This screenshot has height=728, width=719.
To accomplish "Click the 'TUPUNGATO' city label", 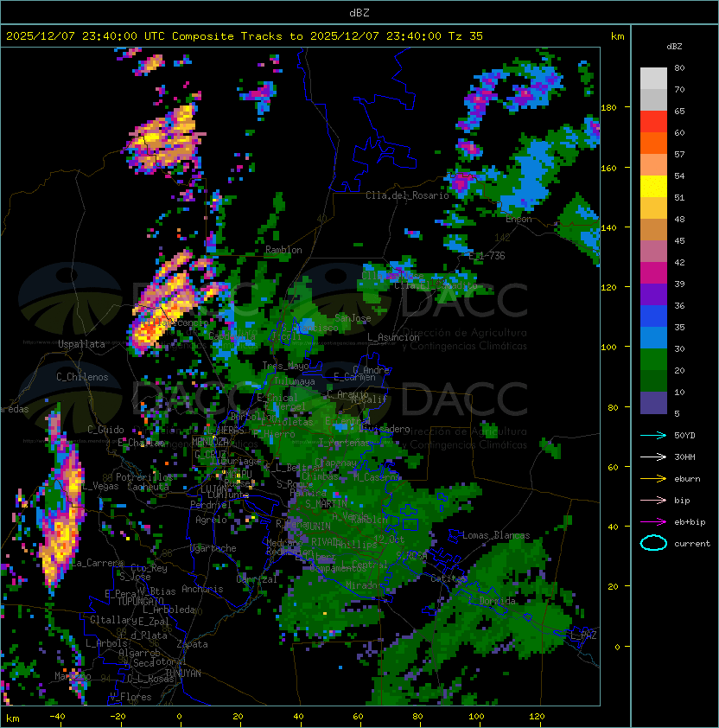I will tap(140, 601).
